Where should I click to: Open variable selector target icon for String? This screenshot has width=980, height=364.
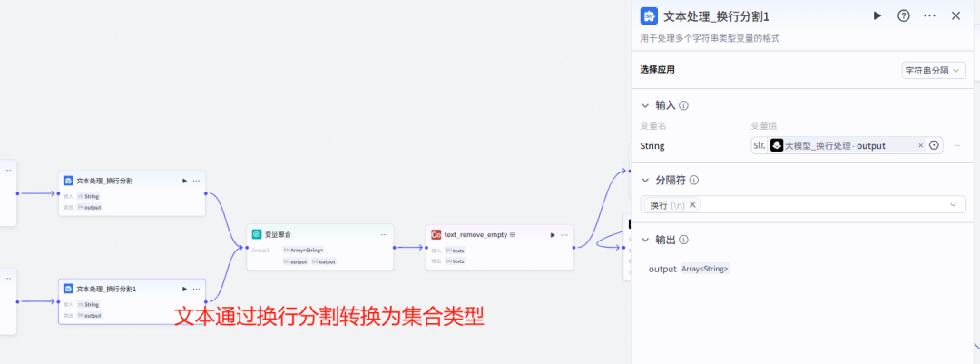pos(935,145)
